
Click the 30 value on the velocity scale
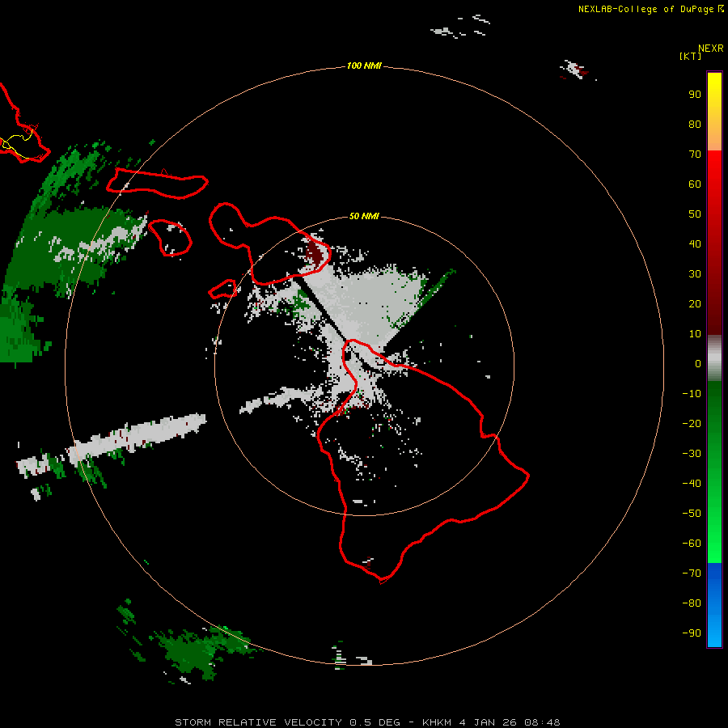[x=695, y=274]
